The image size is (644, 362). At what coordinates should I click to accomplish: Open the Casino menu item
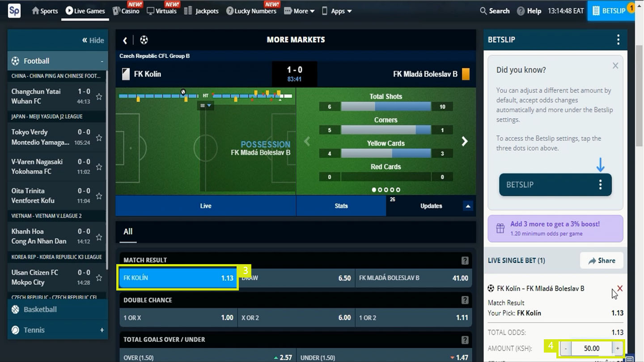point(126,11)
